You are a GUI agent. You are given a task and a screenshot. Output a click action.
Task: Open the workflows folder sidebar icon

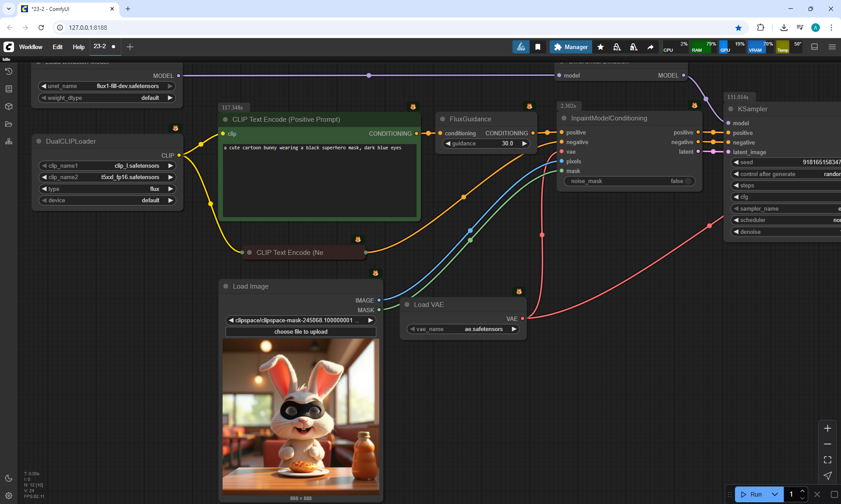(x=9, y=124)
